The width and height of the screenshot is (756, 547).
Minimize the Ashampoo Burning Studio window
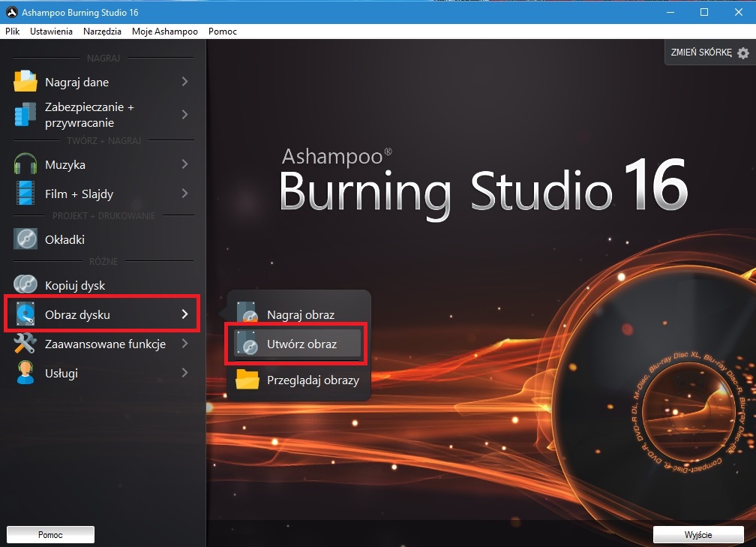click(670, 12)
